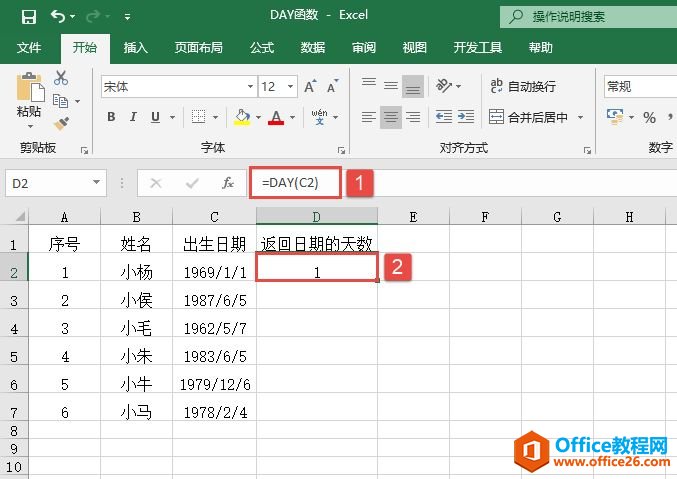The width and height of the screenshot is (677, 479).
Task: Click the Save icon in title bar
Action: tap(28, 16)
